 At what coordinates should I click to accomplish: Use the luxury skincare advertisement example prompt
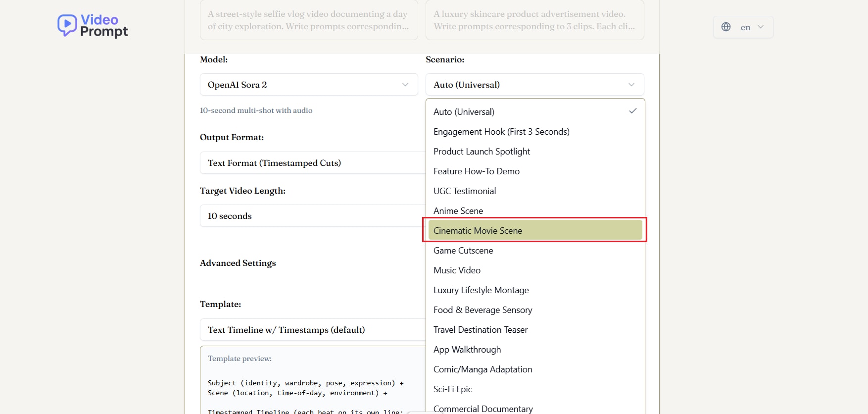pos(534,20)
